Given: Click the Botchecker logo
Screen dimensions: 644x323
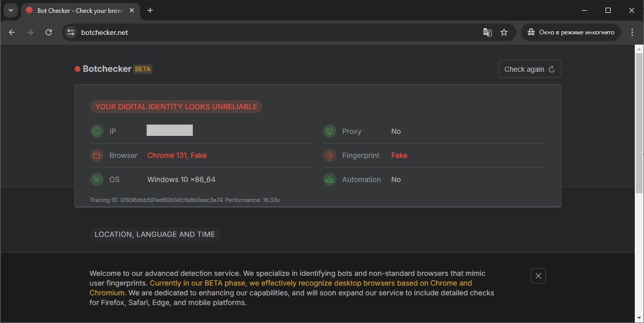Looking at the screenshot, I should click(103, 69).
